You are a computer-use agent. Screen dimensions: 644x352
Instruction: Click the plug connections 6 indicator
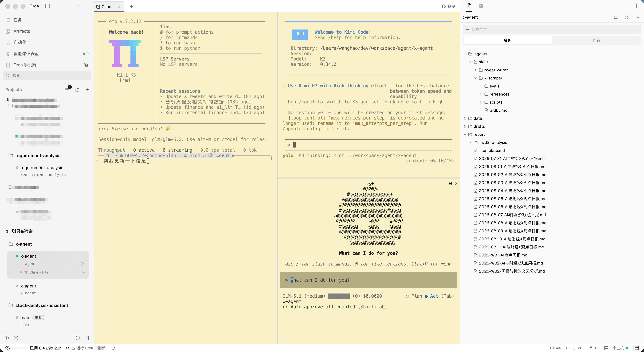tap(594, 348)
